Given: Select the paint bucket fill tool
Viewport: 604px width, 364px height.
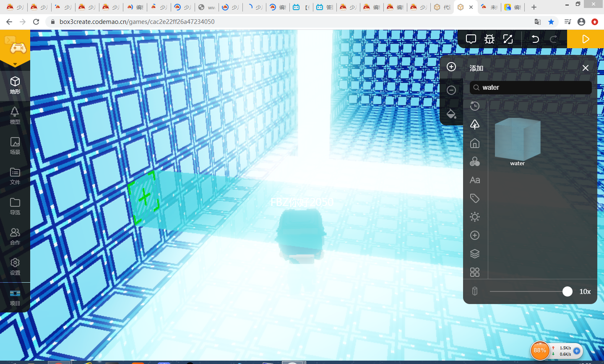Looking at the screenshot, I should point(451,113).
